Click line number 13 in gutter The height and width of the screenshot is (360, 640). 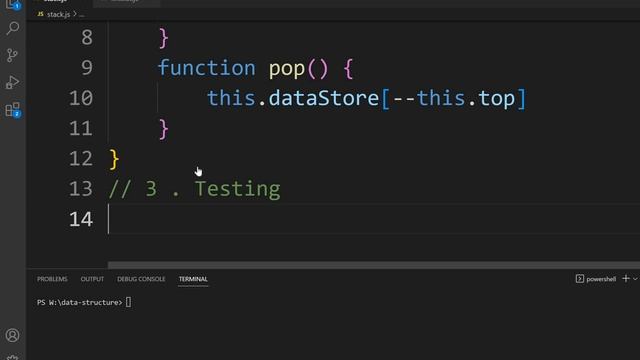point(81,189)
